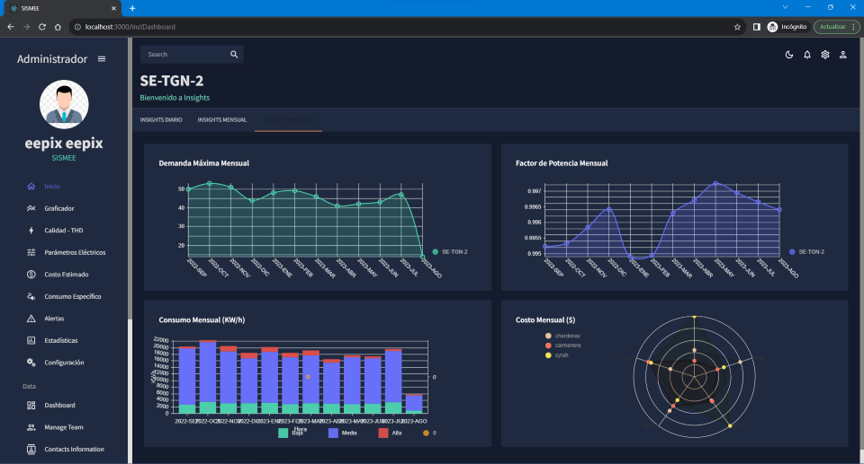Click in the Search input field
The width and height of the screenshot is (864, 464).
(186, 55)
